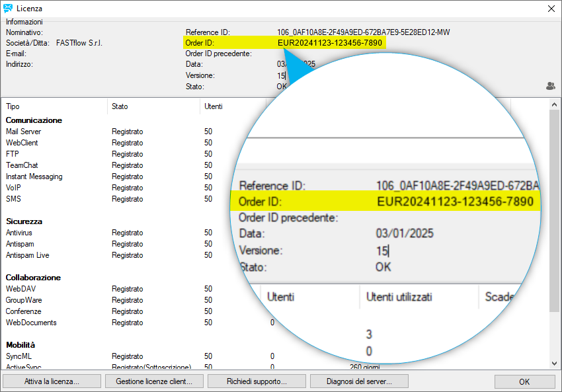Open Gestione licenze client
This screenshot has width=562, height=392.
tap(154, 381)
